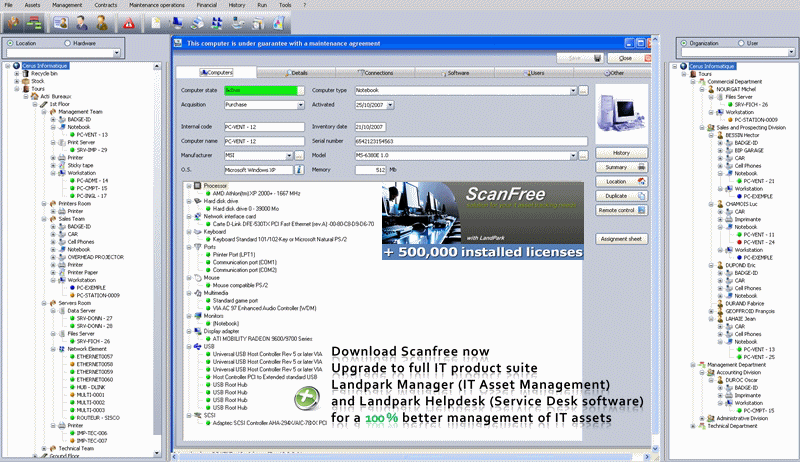
Task: Click the History button
Action: (x=621, y=153)
